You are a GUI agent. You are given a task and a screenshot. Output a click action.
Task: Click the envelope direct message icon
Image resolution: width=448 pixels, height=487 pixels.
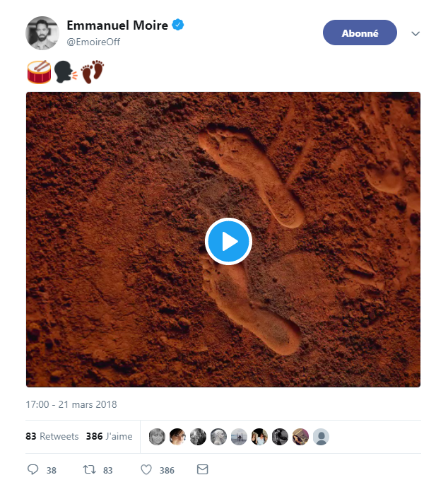click(x=202, y=469)
